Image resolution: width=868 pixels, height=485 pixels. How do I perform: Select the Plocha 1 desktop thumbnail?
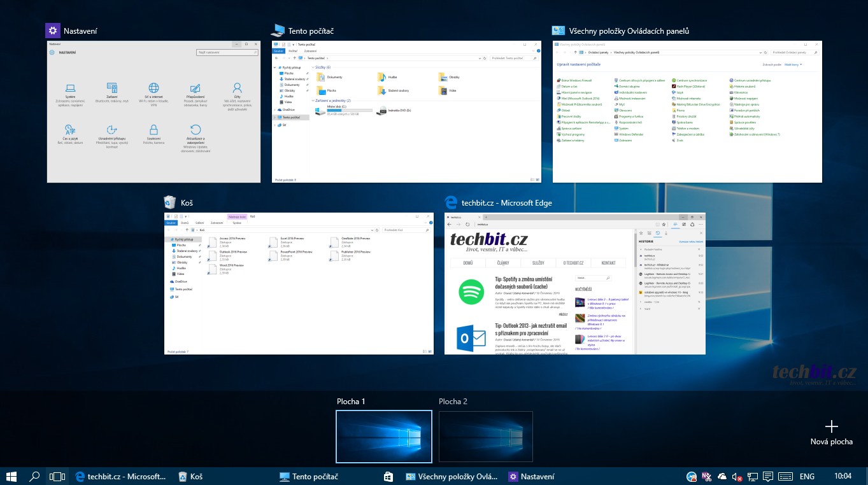click(x=383, y=436)
